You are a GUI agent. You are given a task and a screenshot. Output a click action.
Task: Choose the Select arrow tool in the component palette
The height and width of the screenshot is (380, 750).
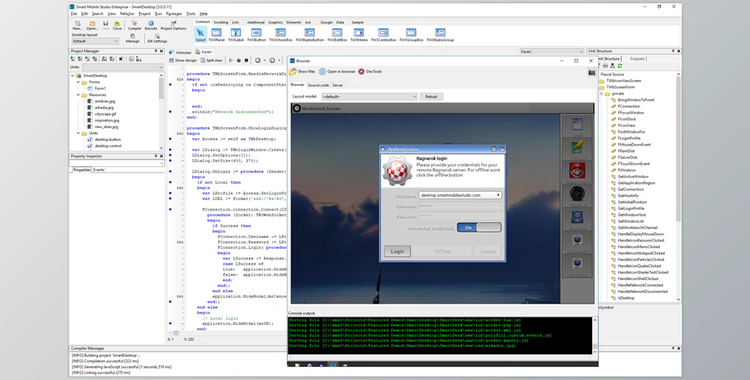tap(200, 33)
